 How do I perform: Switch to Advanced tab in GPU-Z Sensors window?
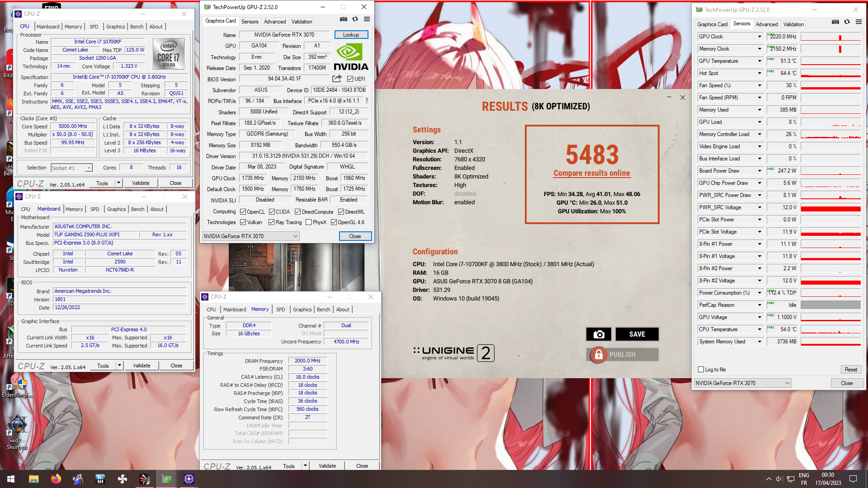coord(767,24)
